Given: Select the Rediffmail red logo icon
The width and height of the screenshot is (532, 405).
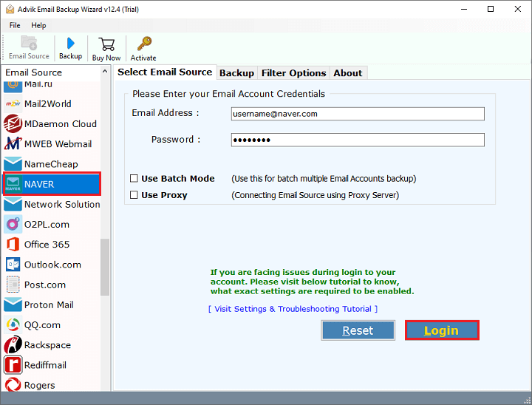Looking at the screenshot, I should [13, 365].
